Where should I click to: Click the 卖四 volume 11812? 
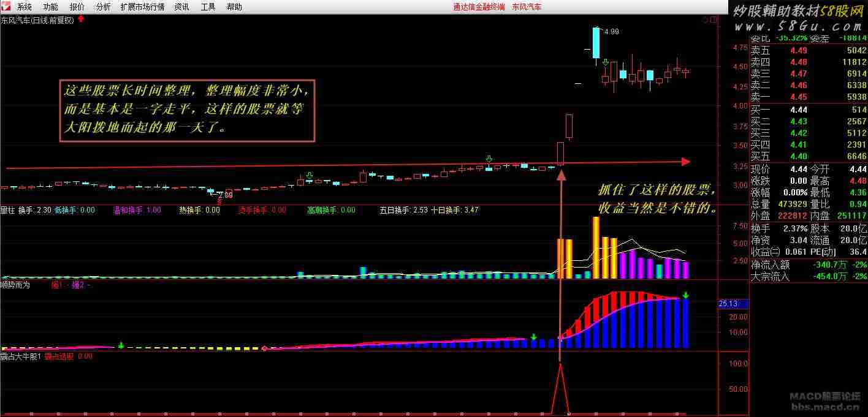pyautogui.click(x=854, y=62)
